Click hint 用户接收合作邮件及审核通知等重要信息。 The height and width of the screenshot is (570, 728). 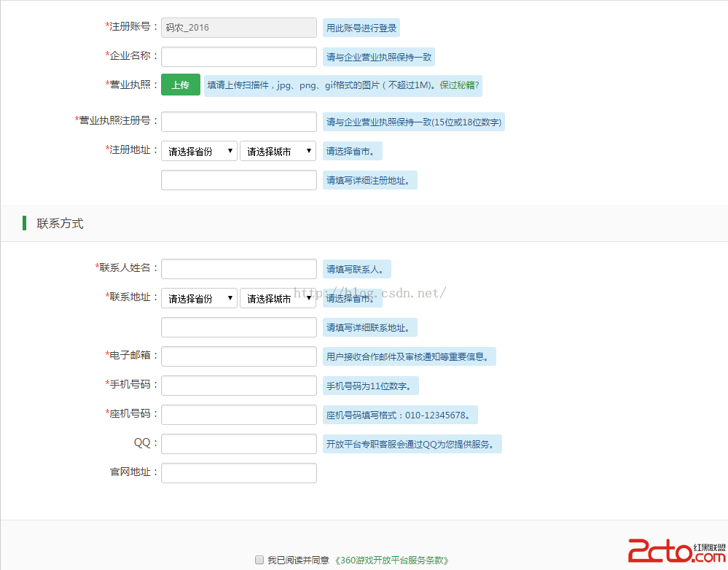point(410,356)
